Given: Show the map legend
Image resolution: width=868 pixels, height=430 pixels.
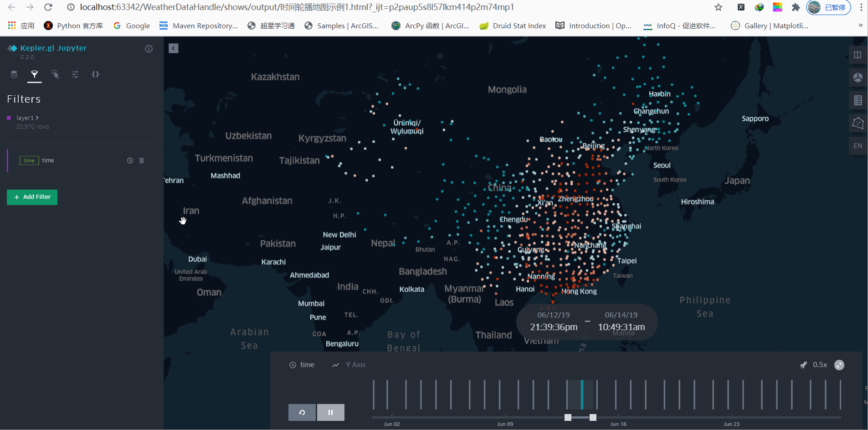Looking at the screenshot, I should click(858, 100).
